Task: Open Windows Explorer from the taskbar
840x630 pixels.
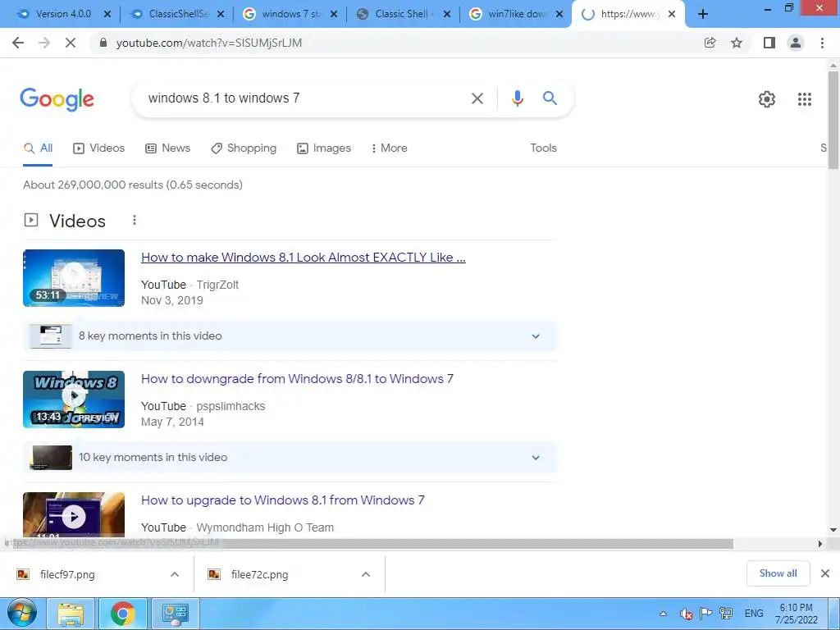Action: (71, 614)
